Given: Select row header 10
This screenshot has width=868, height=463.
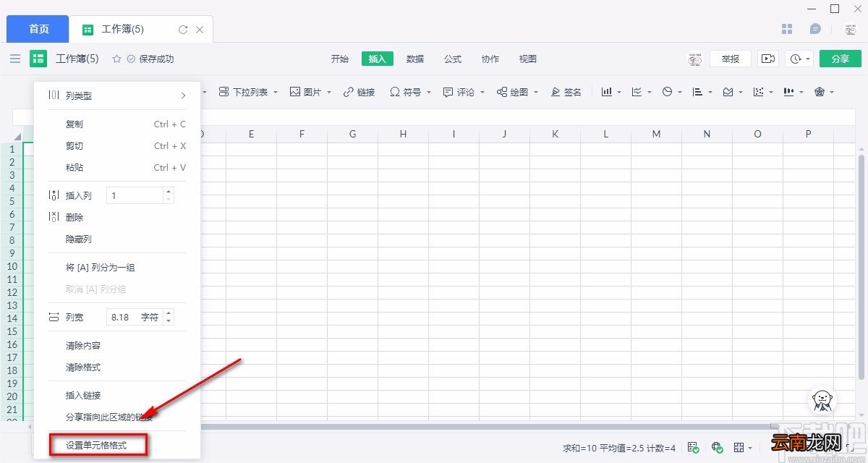Looking at the screenshot, I should pyautogui.click(x=12, y=266).
